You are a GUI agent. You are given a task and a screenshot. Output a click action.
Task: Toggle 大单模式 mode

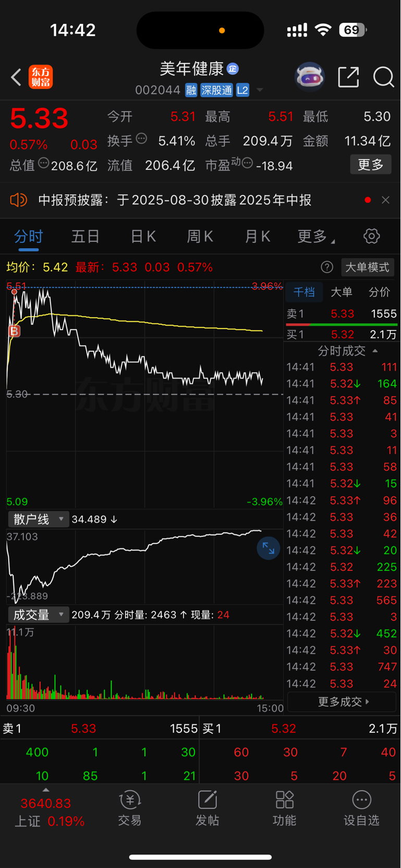coord(367,267)
